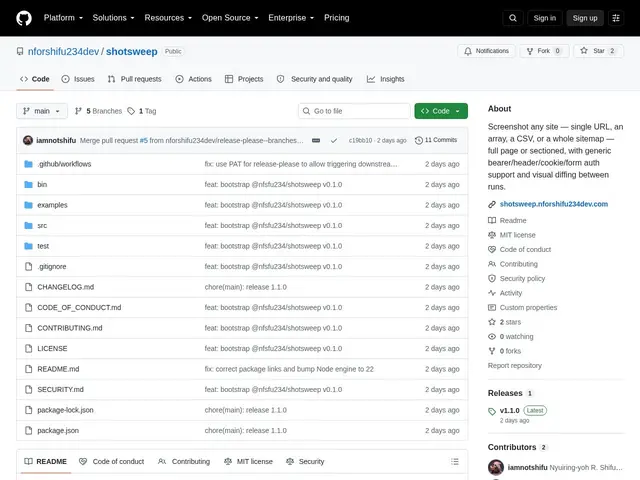Click the search magnifier icon in header
The height and width of the screenshot is (480, 640).
coord(513,18)
